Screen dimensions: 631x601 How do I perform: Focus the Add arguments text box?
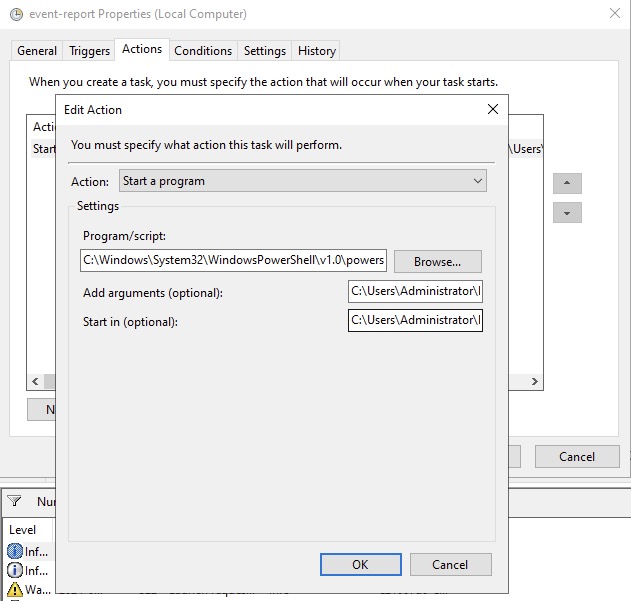tap(415, 292)
